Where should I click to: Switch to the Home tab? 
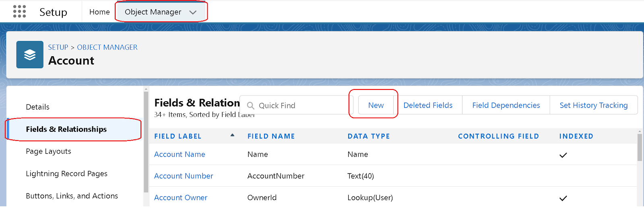pyautogui.click(x=99, y=12)
